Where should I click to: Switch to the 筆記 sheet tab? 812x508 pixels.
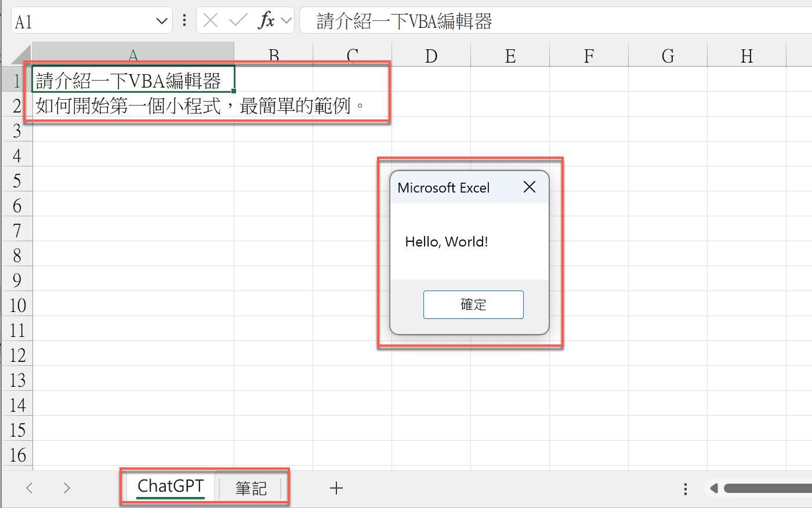[x=251, y=488]
